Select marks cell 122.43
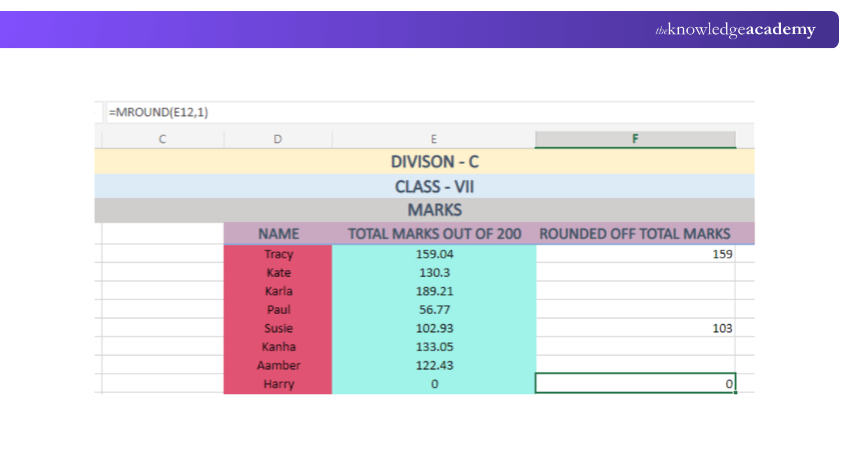Screen dimensions: 850x450 434,365
